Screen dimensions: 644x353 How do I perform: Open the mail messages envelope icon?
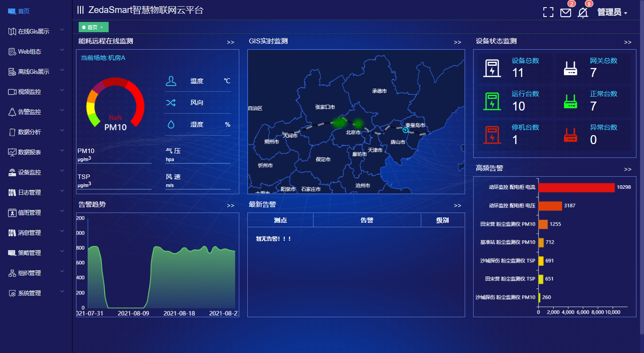coord(566,13)
